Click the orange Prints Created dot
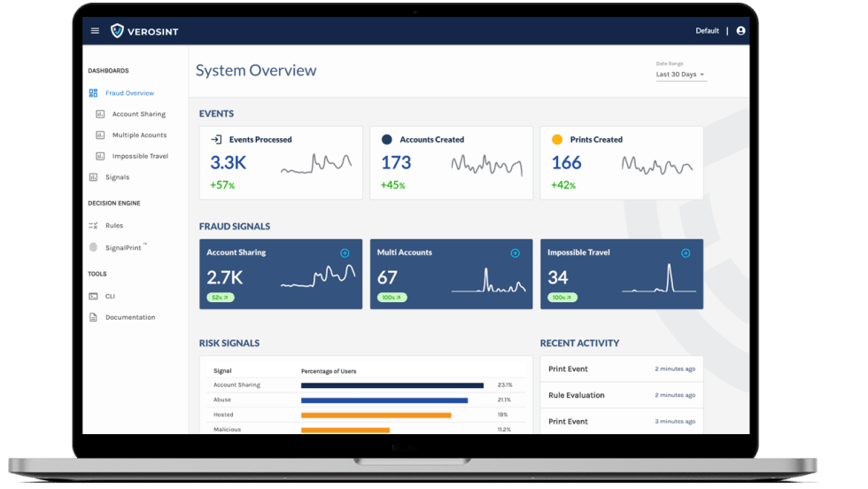 click(x=557, y=140)
